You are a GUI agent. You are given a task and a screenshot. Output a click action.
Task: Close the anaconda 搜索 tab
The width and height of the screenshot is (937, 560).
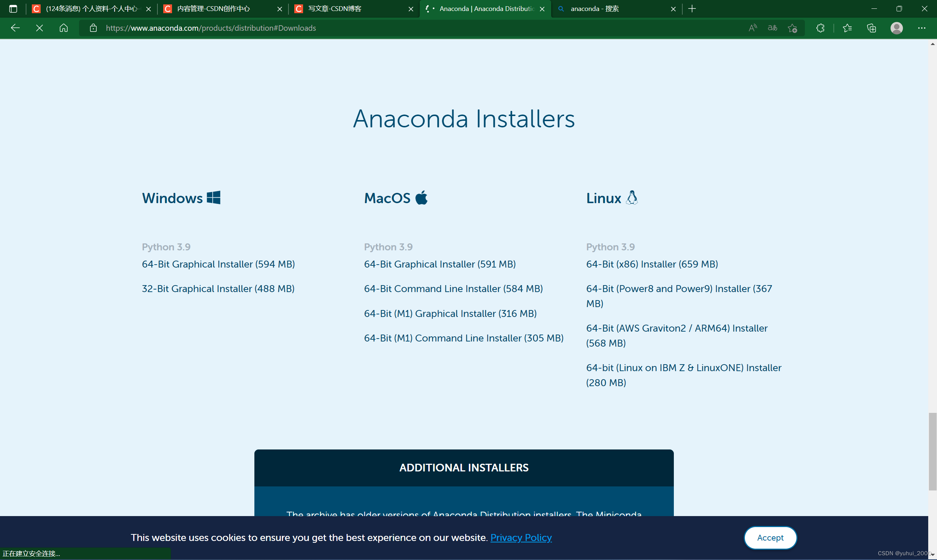[673, 9]
